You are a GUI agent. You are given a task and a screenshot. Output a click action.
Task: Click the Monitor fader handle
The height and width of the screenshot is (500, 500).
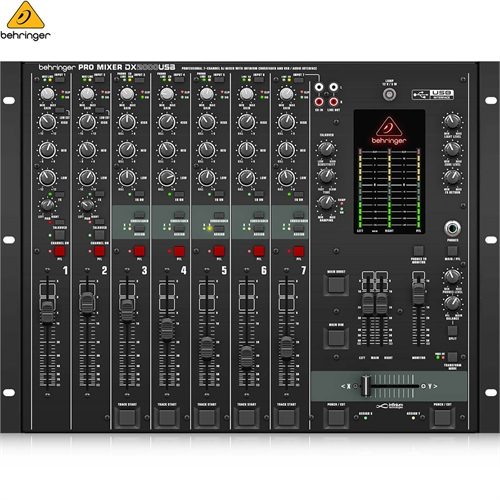[x=419, y=294]
